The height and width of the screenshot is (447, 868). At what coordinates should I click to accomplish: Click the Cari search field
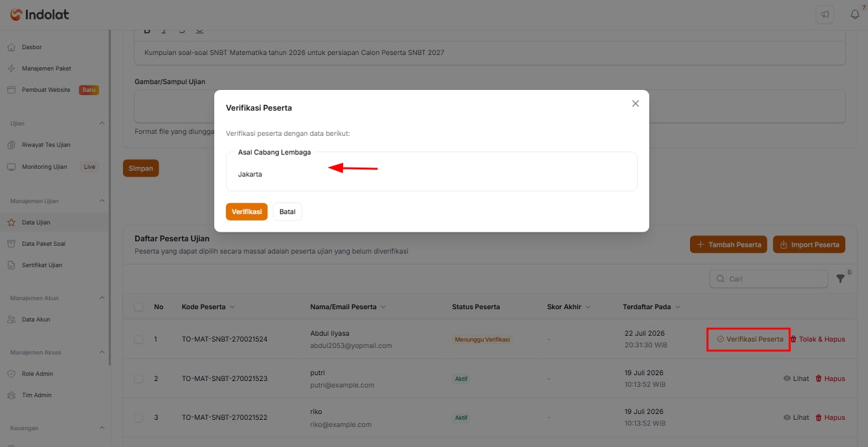tap(769, 279)
